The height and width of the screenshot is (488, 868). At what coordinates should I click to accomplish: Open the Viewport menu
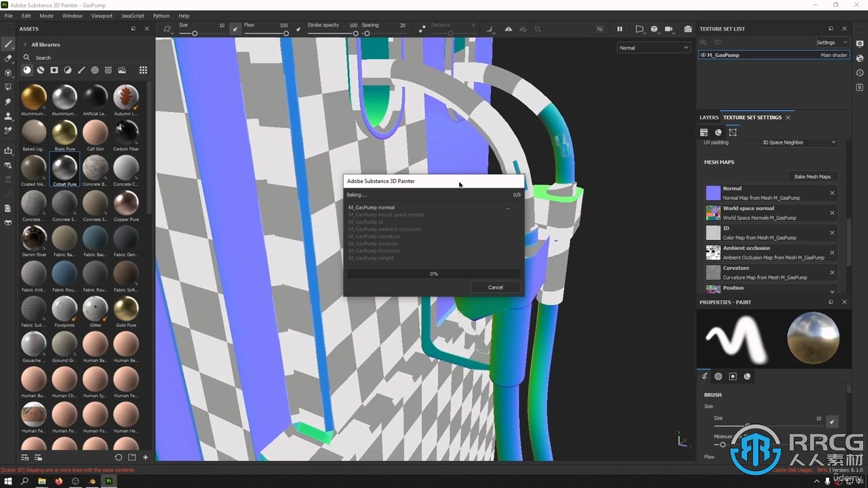click(x=102, y=16)
